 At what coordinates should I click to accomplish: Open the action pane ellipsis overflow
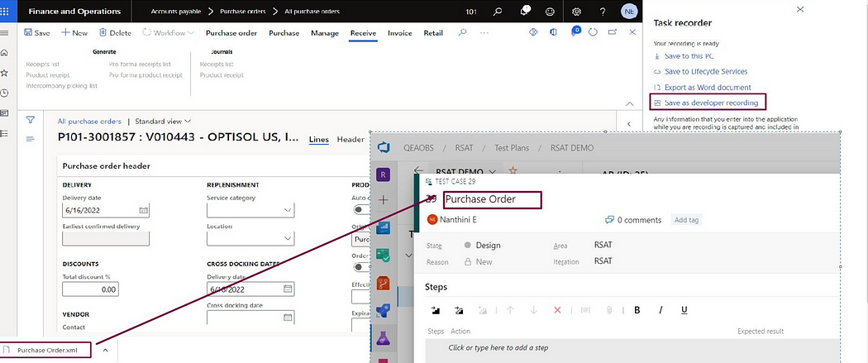tap(484, 32)
